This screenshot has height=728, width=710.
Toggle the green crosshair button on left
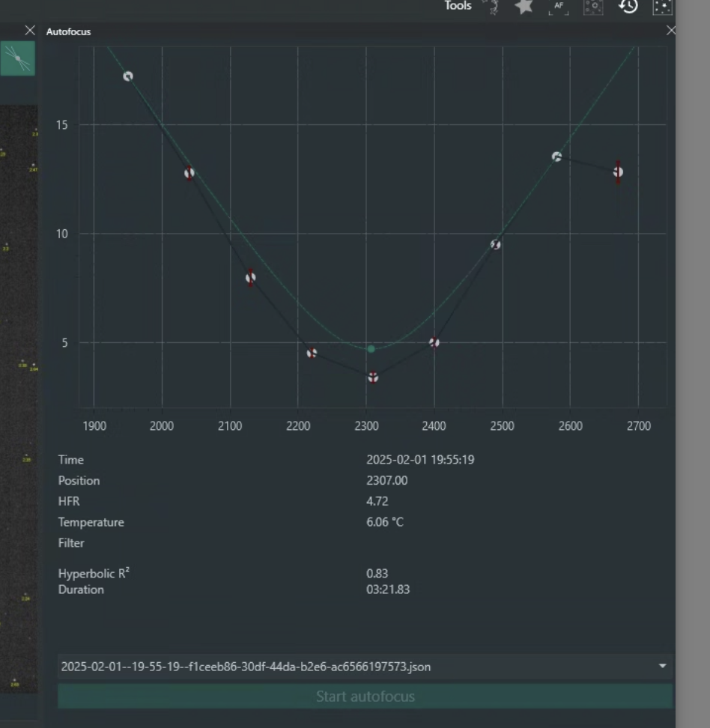pyautogui.click(x=18, y=58)
